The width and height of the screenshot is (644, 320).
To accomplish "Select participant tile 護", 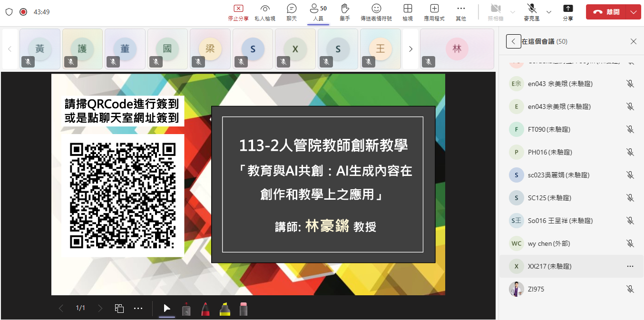I will [x=82, y=48].
